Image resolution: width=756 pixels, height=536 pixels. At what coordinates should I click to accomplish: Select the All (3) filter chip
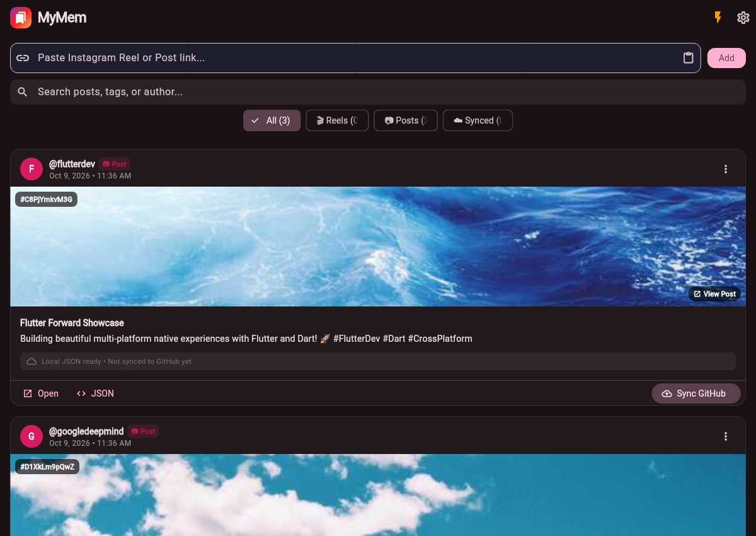point(272,120)
